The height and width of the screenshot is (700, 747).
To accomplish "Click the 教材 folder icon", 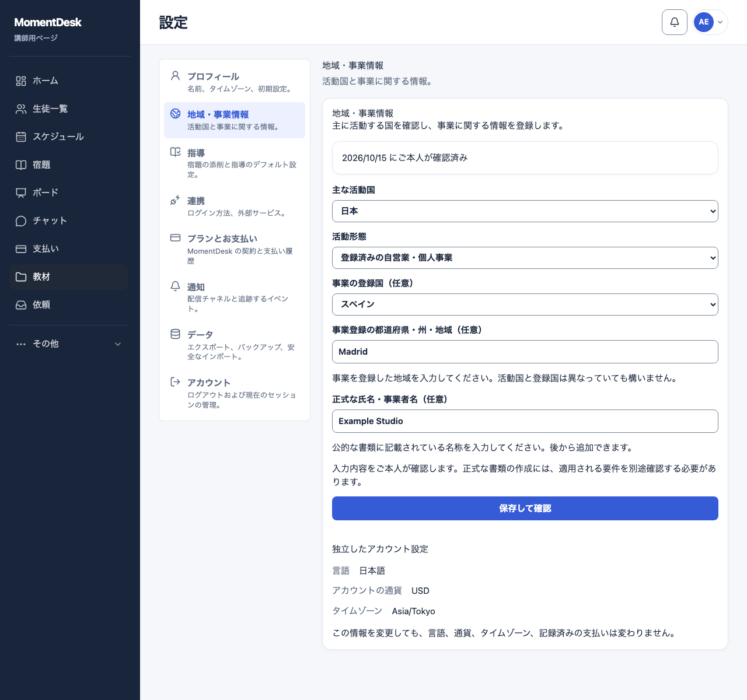I will 21,277.
